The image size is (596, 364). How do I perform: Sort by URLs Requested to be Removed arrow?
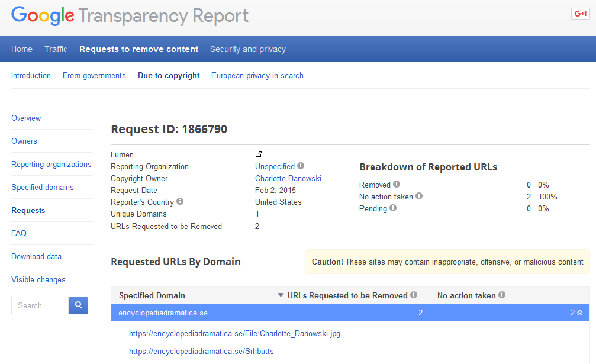281,295
